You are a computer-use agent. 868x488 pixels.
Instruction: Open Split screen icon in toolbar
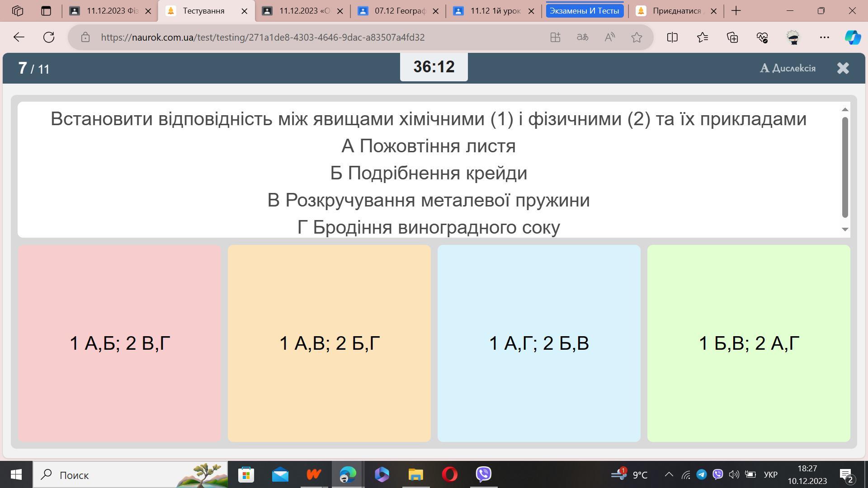tap(672, 38)
